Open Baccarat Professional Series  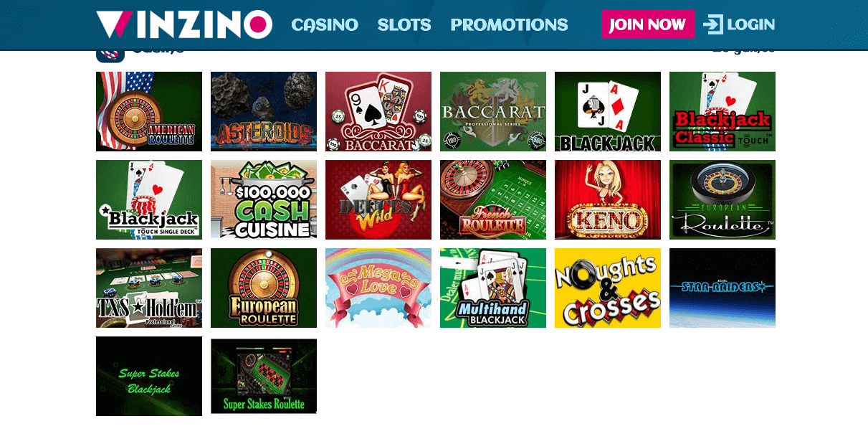coord(493,111)
